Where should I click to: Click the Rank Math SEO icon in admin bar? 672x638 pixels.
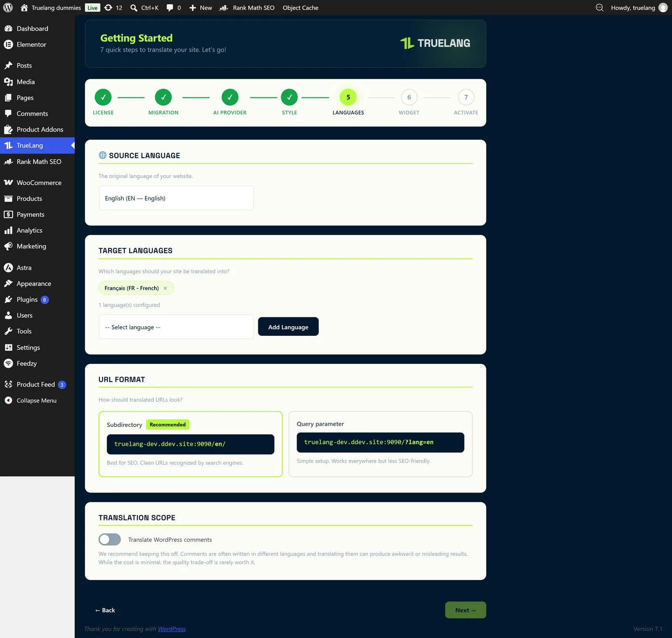pos(224,8)
